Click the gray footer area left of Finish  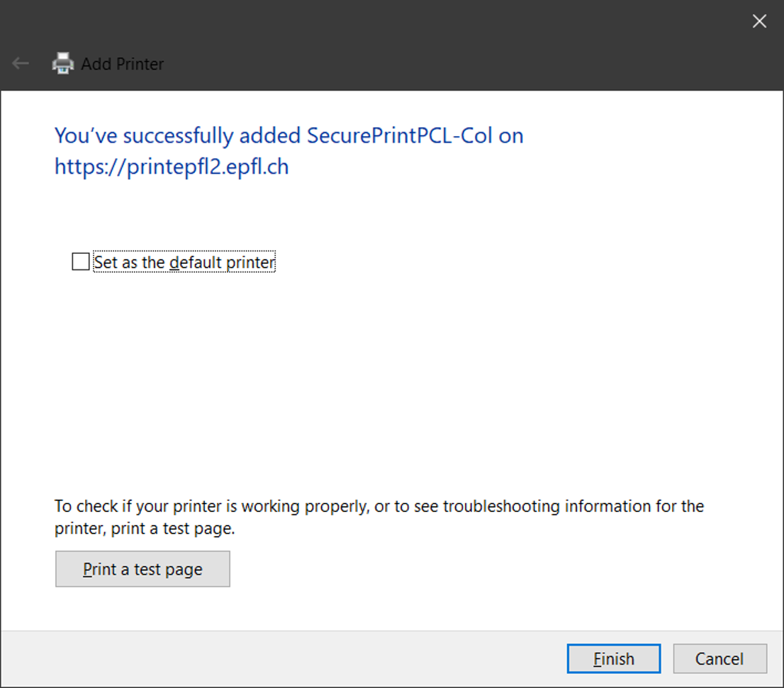point(284,659)
